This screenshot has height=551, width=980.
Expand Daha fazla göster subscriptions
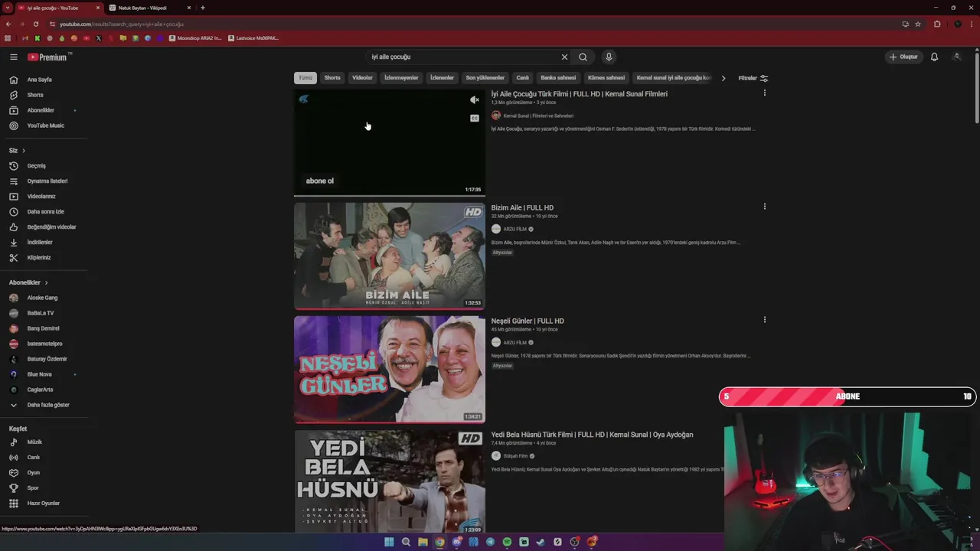click(x=47, y=405)
